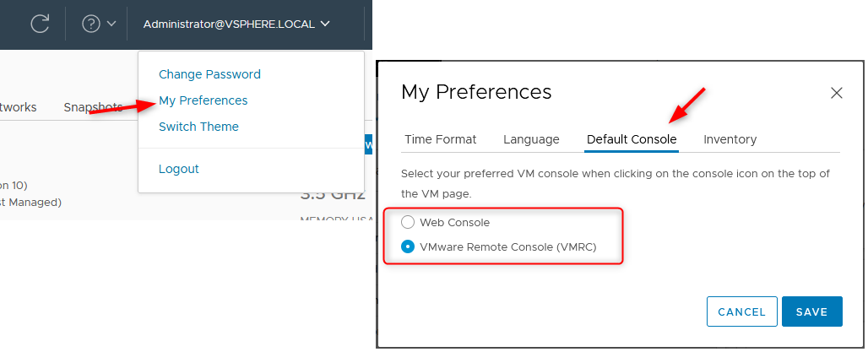Click Logout in the user menu
The width and height of the screenshot is (868, 352).
[x=178, y=169]
